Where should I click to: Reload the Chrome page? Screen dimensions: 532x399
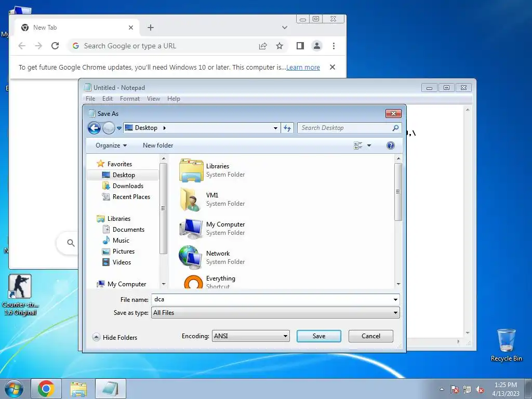coord(55,46)
